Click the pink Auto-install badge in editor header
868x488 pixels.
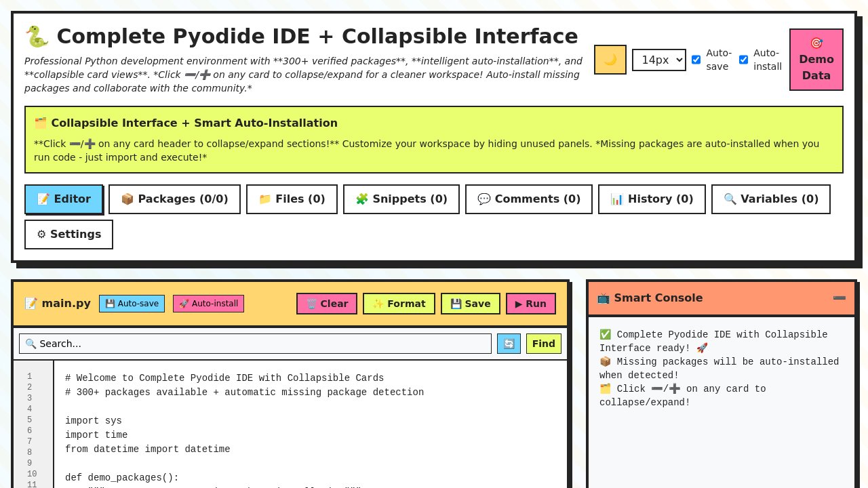point(208,304)
